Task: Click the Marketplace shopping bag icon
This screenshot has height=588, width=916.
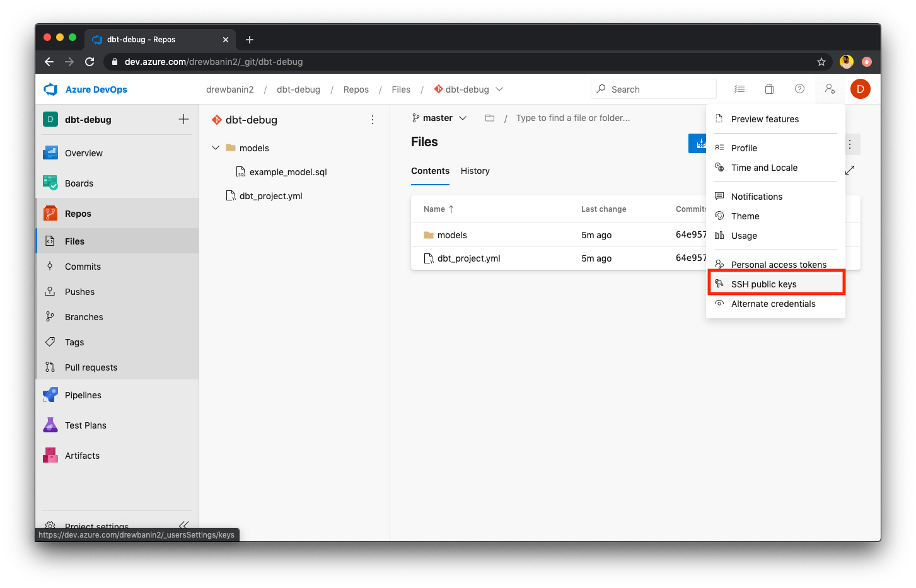Action: (769, 89)
